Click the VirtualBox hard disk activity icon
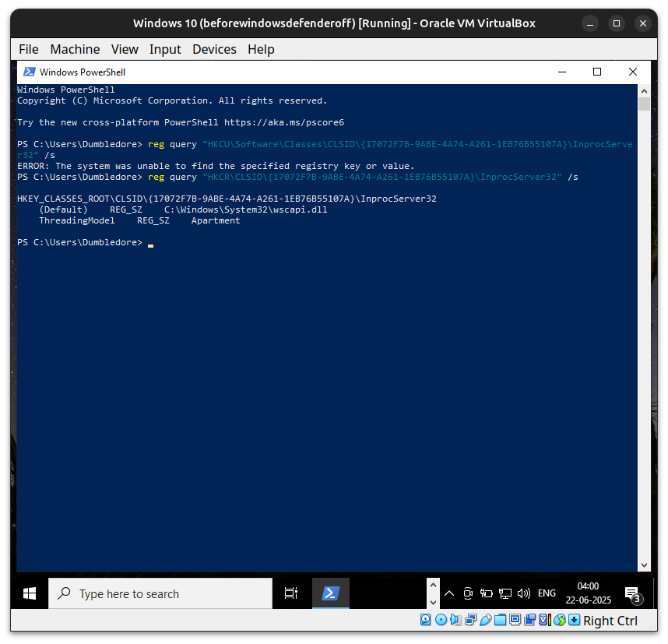The width and height of the screenshot is (668, 644). [425, 620]
